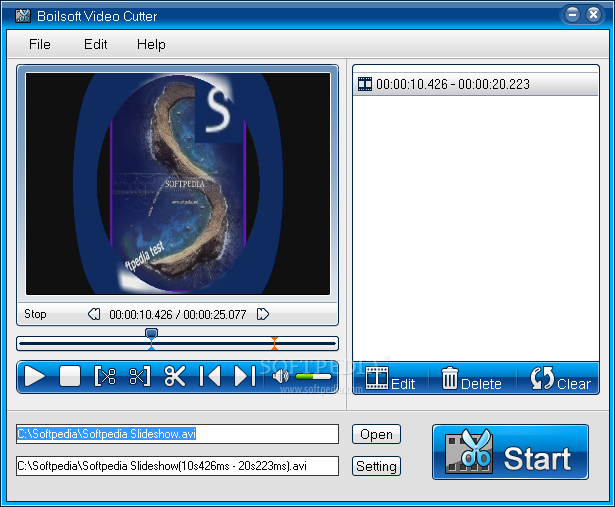
Task: Select clip 00:00:10.426 - 00:00:20.223
Action: click(475, 84)
